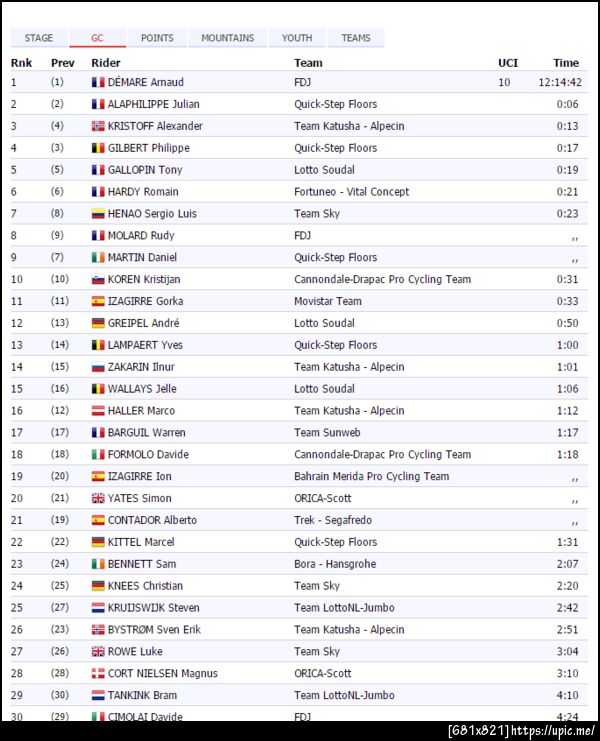This screenshot has width=600, height=741.
Task: Click the Colombian flag beside HENAO Sergio Luis
Action: point(98,214)
